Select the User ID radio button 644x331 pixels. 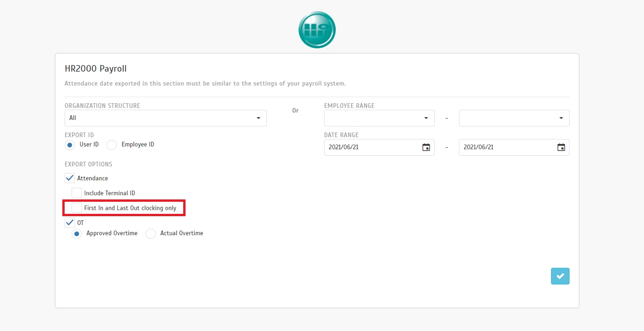pos(70,145)
